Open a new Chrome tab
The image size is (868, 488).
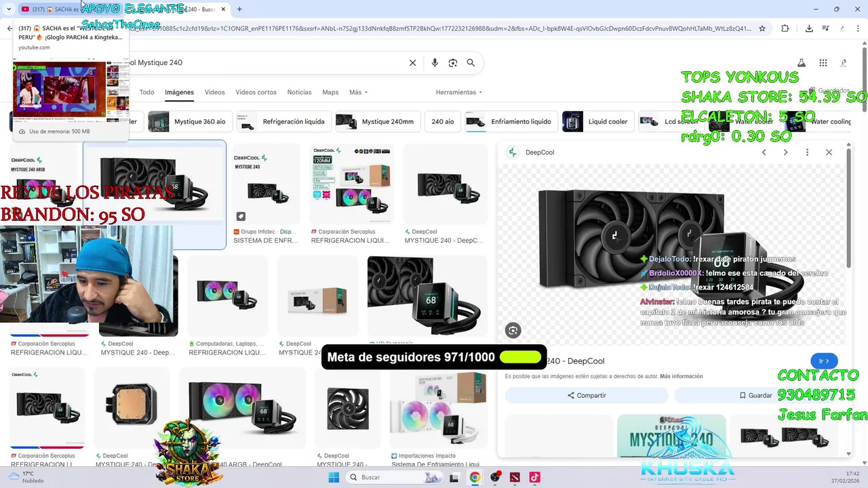[x=239, y=9]
